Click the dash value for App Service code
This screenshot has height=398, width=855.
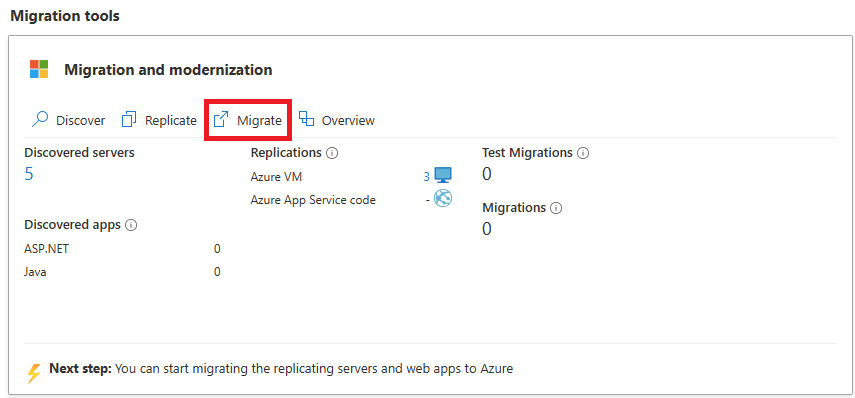point(428,200)
